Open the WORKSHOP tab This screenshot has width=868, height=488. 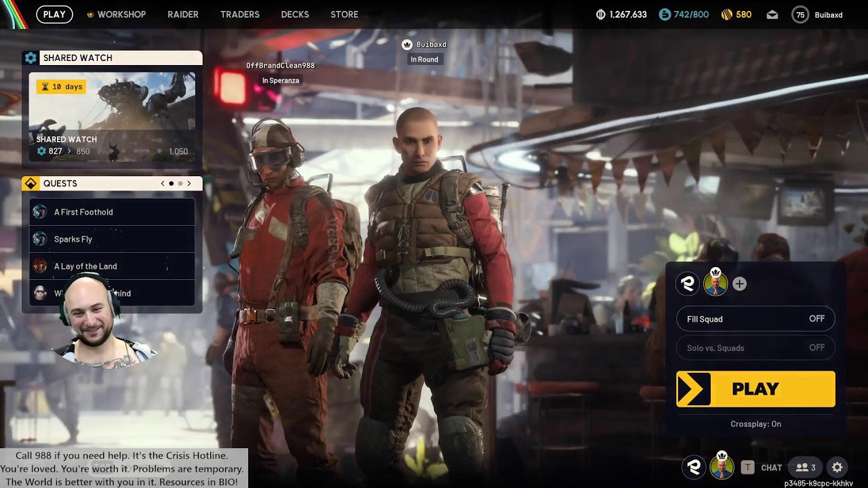[x=116, y=14]
